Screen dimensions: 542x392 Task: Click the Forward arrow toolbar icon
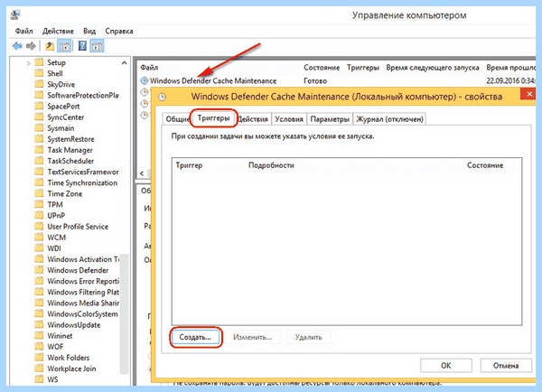31,46
